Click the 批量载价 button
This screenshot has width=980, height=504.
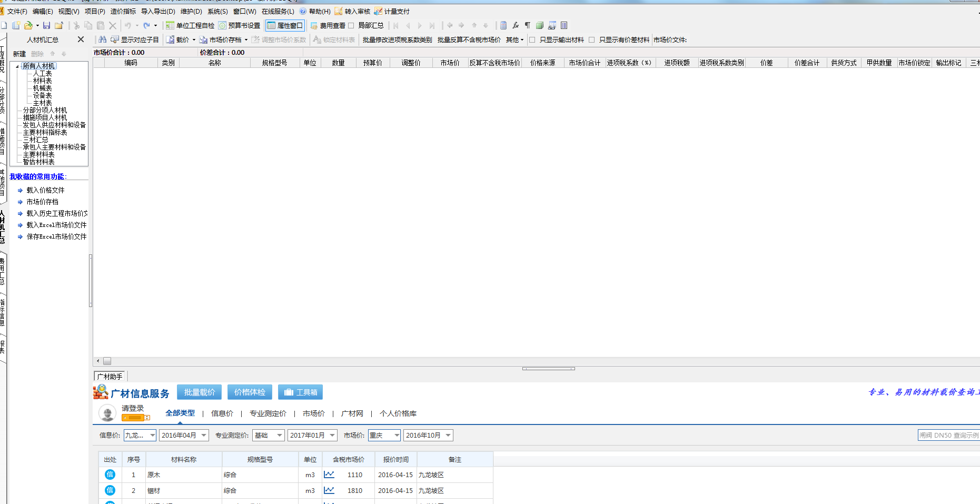tap(200, 392)
